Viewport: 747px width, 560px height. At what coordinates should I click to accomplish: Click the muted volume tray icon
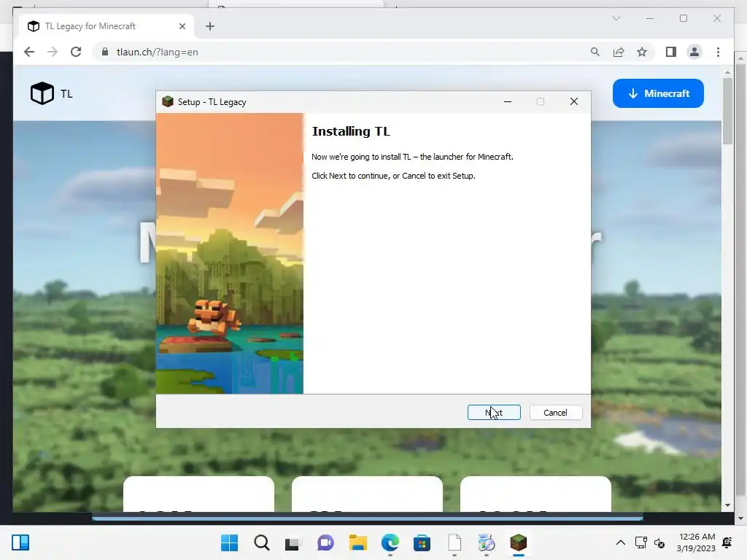pos(659,542)
